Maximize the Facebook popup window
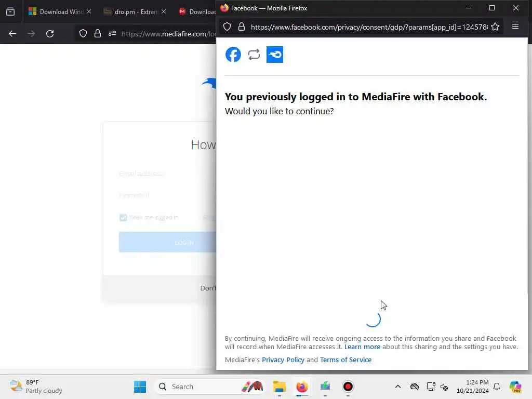The image size is (532, 399). pos(491,8)
